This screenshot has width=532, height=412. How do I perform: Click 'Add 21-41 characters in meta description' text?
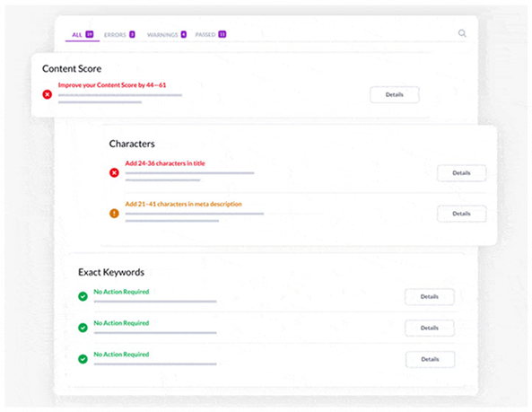tap(183, 204)
